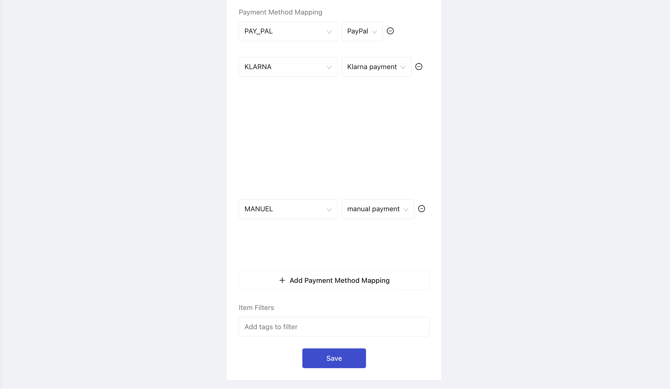670x389 pixels.
Task: Open the KLARNA payment method dropdown
Action: [x=288, y=67]
